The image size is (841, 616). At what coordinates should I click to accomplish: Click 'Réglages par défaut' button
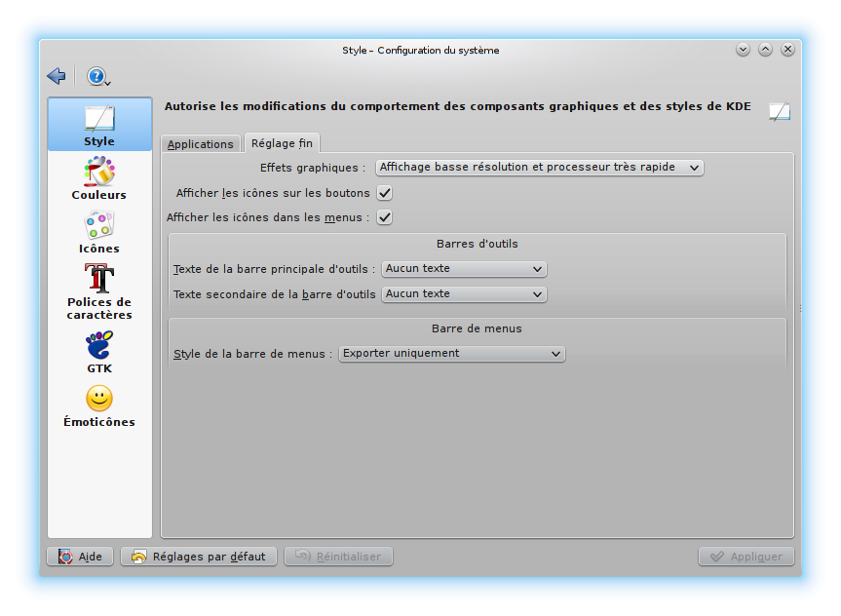[x=199, y=557]
